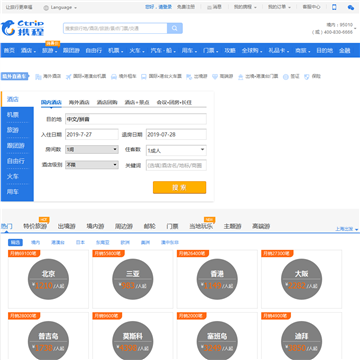Screen dimensions: 360x360
Task: Click the 目的地 destination input
Action: click(136, 119)
